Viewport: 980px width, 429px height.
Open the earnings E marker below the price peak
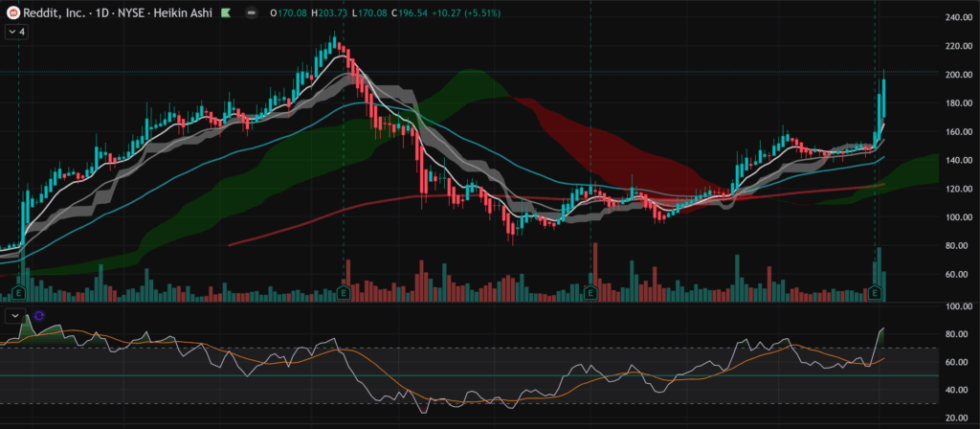[x=344, y=290]
